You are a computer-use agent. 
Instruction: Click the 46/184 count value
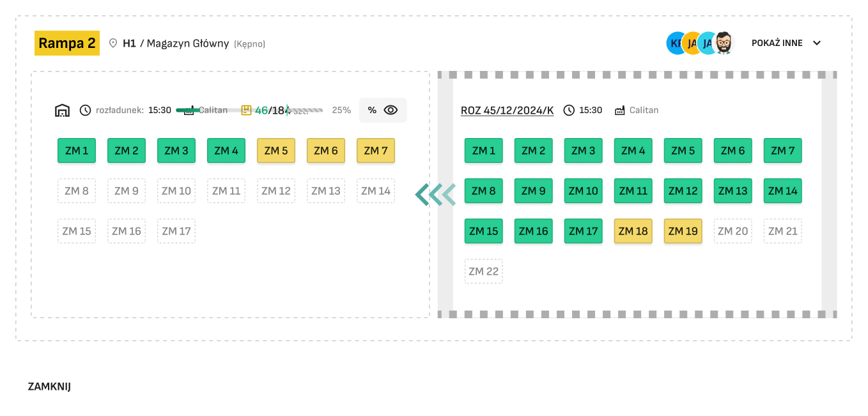tap(272, 110)
